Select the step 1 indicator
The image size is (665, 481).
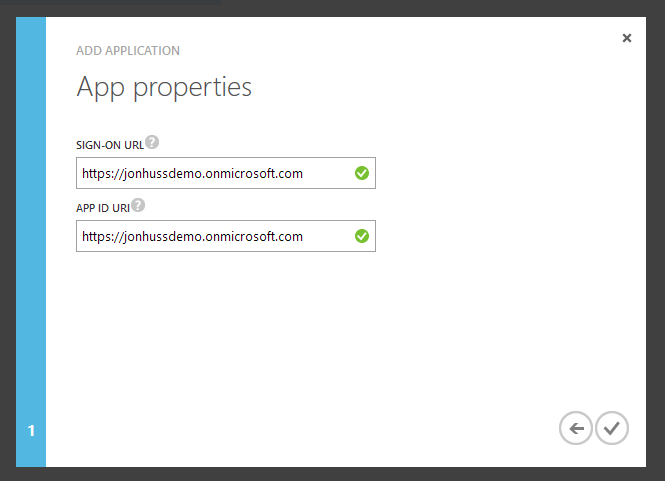pos(31,431)
